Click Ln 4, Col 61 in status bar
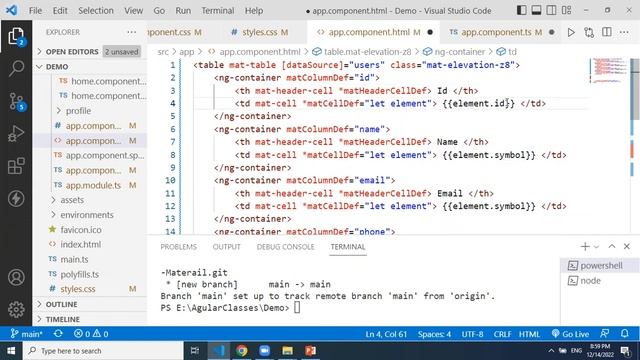 (386, 334)
